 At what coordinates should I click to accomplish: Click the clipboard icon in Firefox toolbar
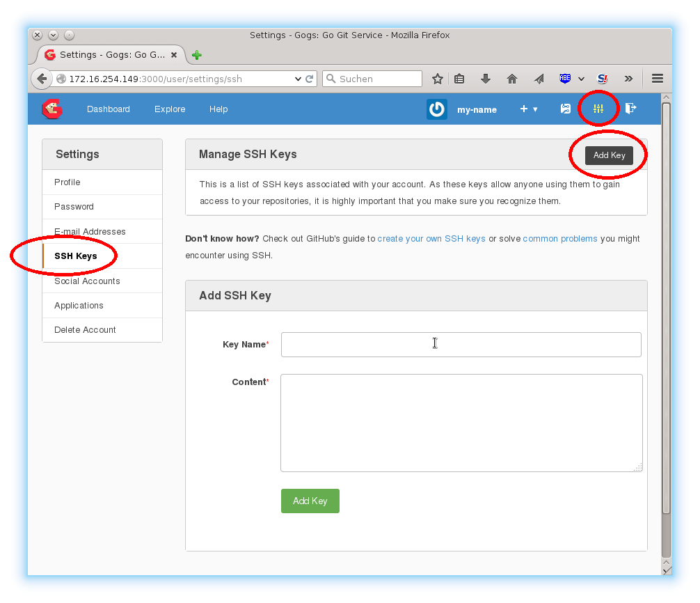tap(459, 78)
